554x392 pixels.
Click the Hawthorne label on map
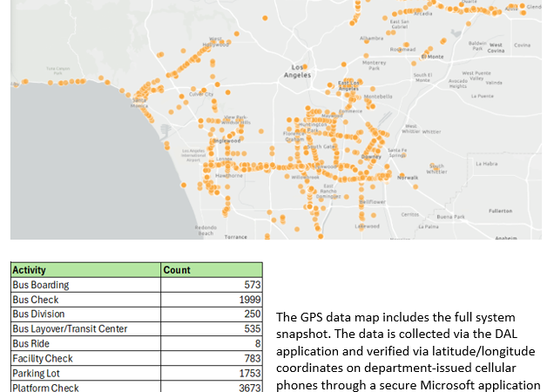(229, 175)
